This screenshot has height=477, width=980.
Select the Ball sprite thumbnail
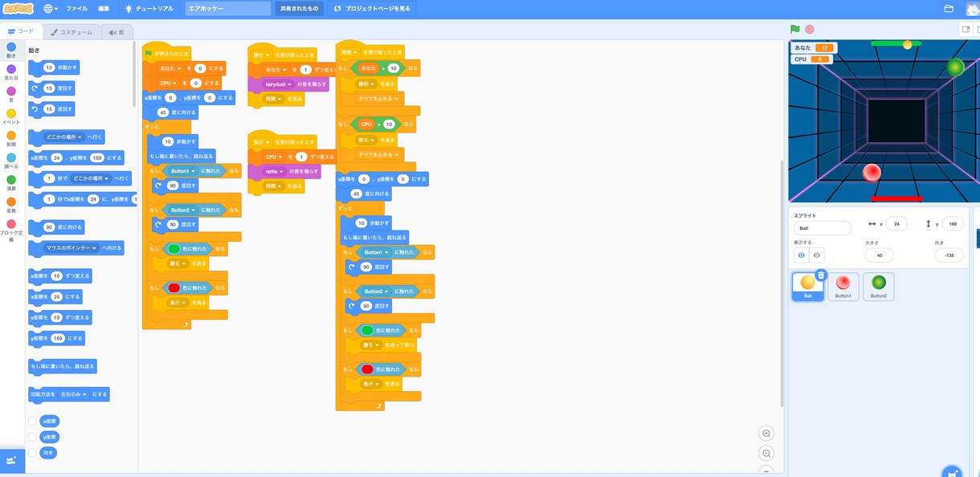pos(807,286)
